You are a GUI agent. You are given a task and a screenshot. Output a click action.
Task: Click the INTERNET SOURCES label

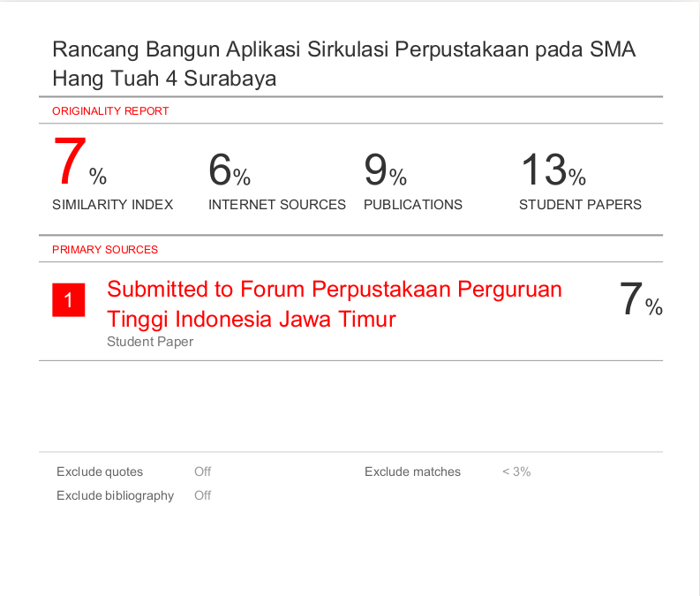[x=276, y=205]
